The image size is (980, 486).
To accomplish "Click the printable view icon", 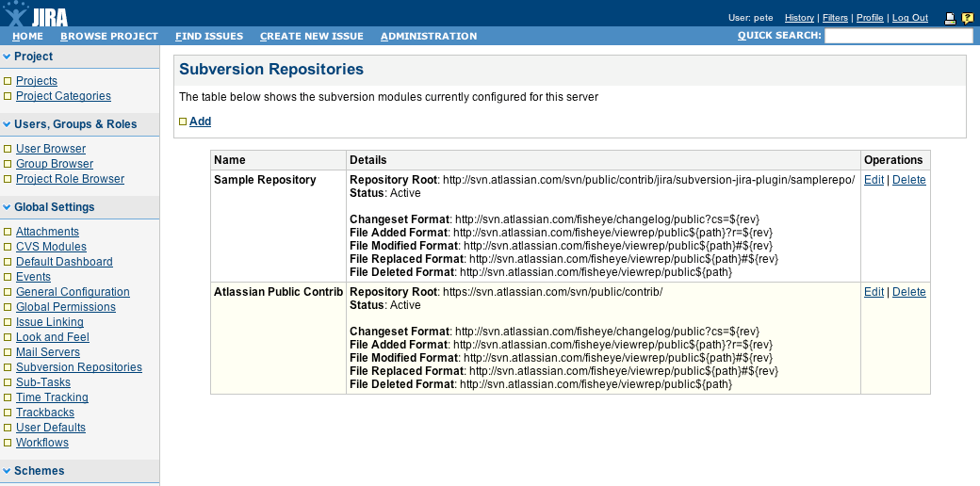I will click(950, 18).
